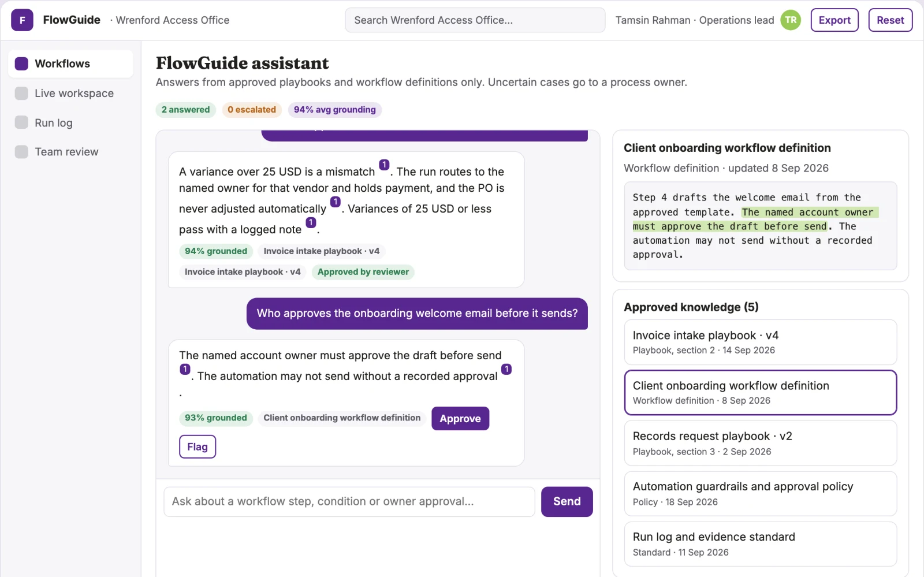Image resolution: width=924 pixels, height=577 pixels.
Task: Open citation 1 after 'adjusted automatically'
Action: coord(336,202)
